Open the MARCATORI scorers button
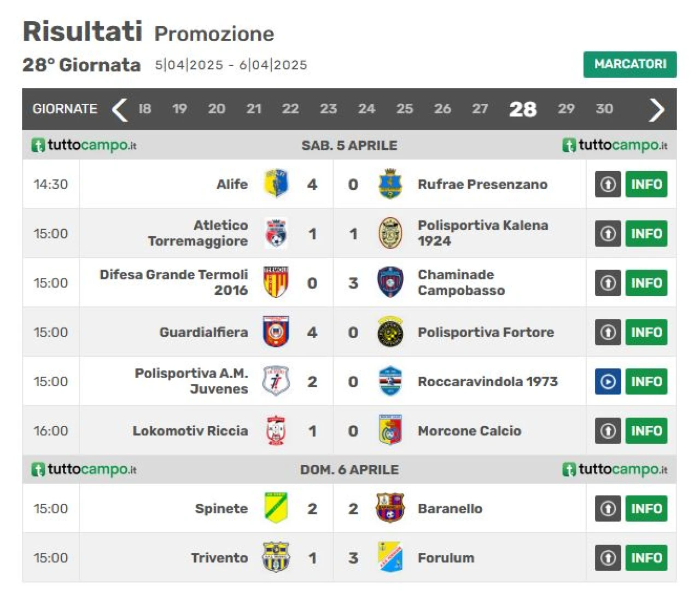 click(630, 65)
